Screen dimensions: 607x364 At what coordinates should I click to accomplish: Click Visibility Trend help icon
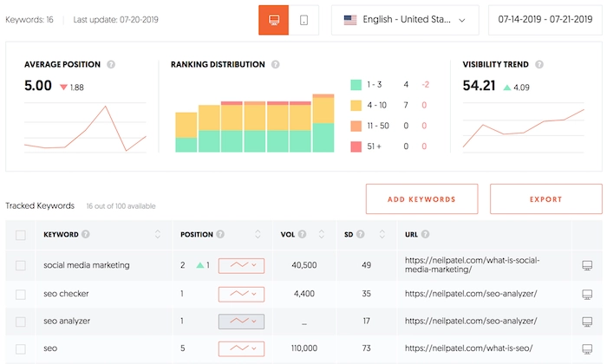pyautogui.click(x=538, y=64)
